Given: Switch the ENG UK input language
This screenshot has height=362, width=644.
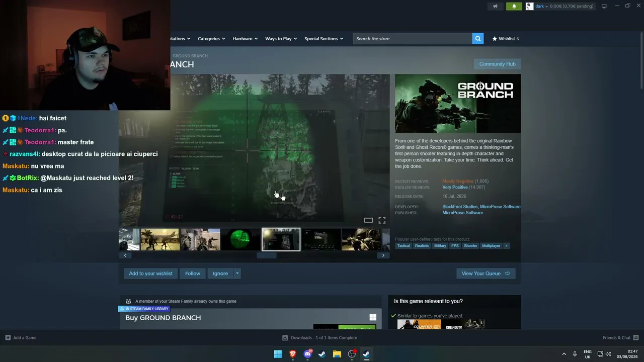Looking at the screenshot, I should (588, 354).
